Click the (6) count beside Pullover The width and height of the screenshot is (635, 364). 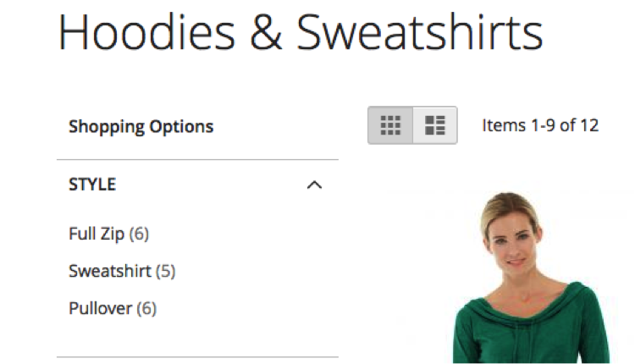[x=146, y=308]
